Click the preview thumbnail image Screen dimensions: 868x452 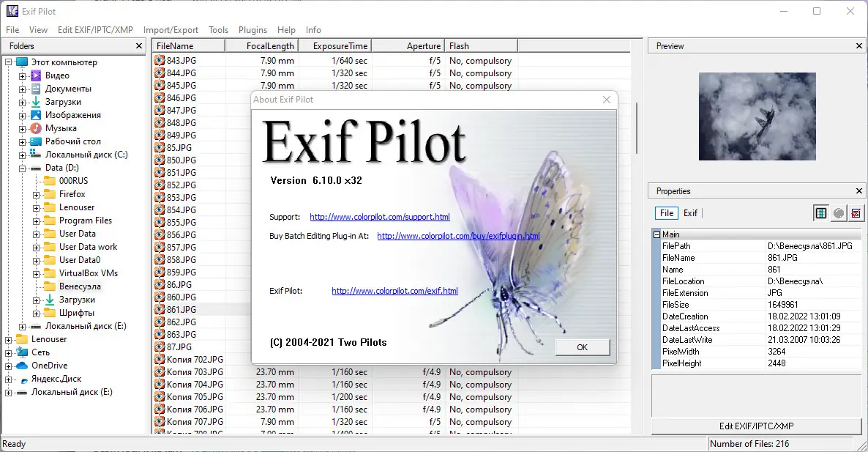tap(757, 116)
